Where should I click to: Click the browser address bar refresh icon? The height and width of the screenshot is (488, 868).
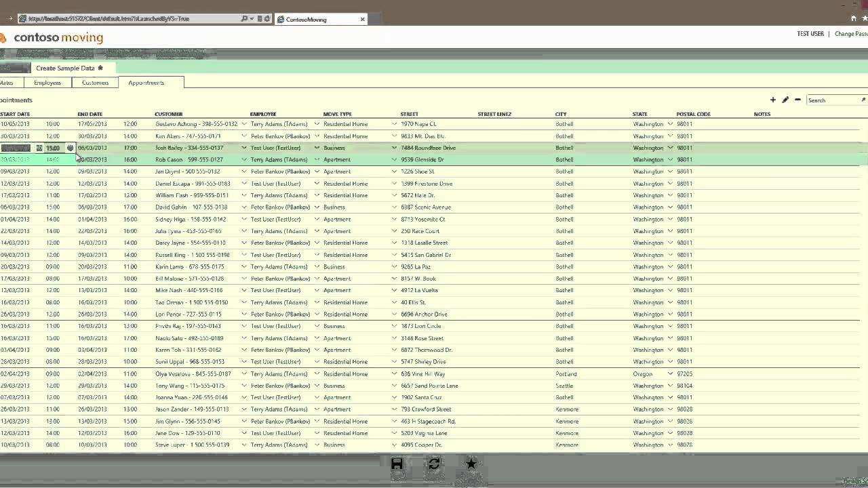[267, 19]
